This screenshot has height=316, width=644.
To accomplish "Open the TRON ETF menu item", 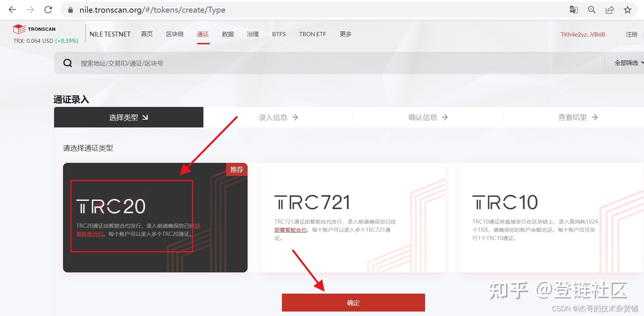I will (x=312, y=34).
